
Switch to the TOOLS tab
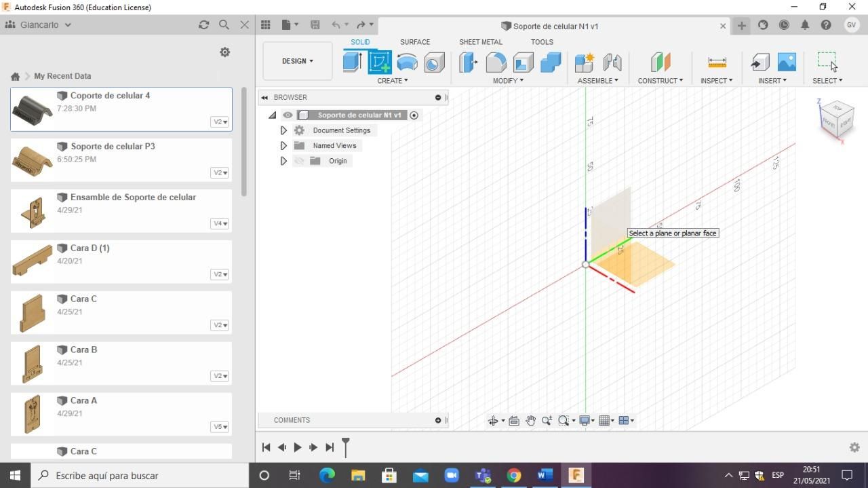542,42
